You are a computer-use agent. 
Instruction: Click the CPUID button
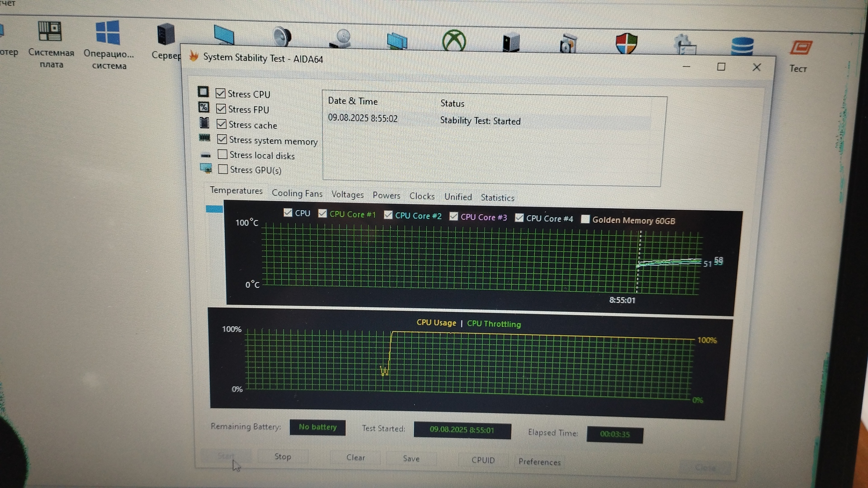(483, 460)
